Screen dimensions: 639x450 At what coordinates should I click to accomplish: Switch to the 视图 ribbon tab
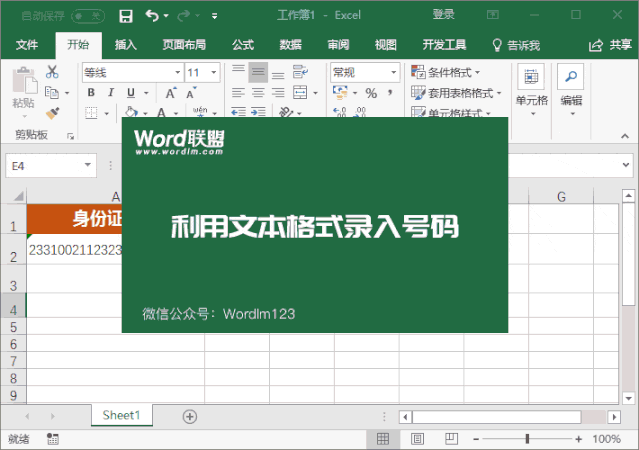coord(386,44)
